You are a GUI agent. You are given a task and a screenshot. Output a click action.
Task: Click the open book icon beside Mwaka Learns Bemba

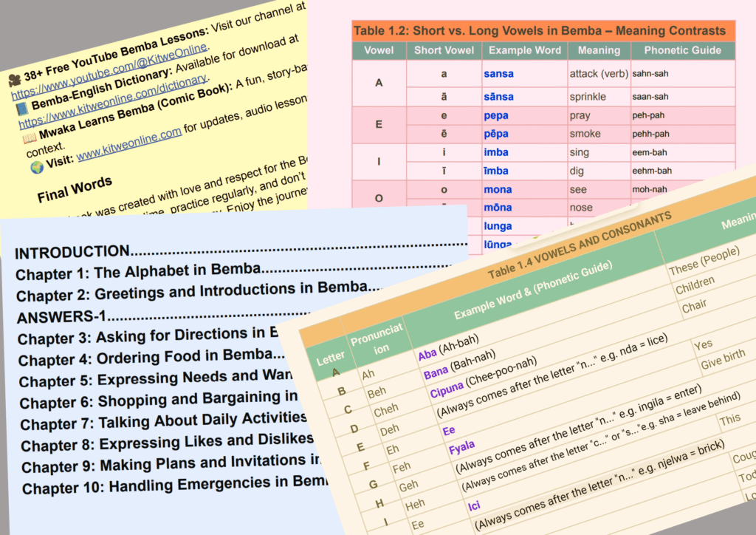click(x=30, y=138)
